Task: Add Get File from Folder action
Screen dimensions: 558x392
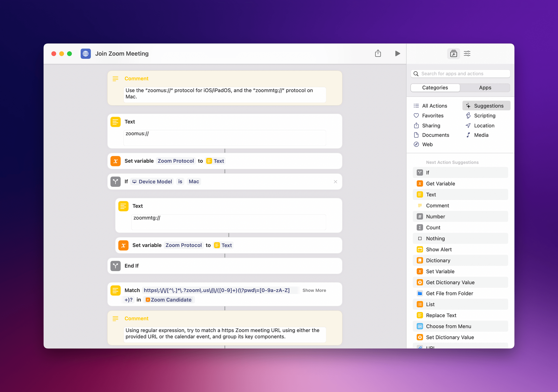Action: click(x=460, y=293)
